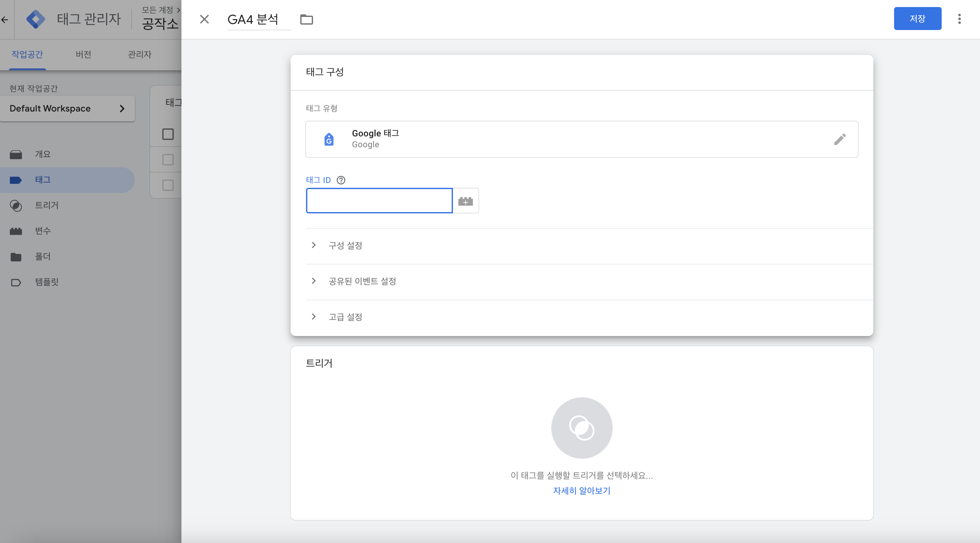Viewport: 980px width, 543px height.
Task: Click the Tag Manager logo icon
Action: (x=36, y=19)
